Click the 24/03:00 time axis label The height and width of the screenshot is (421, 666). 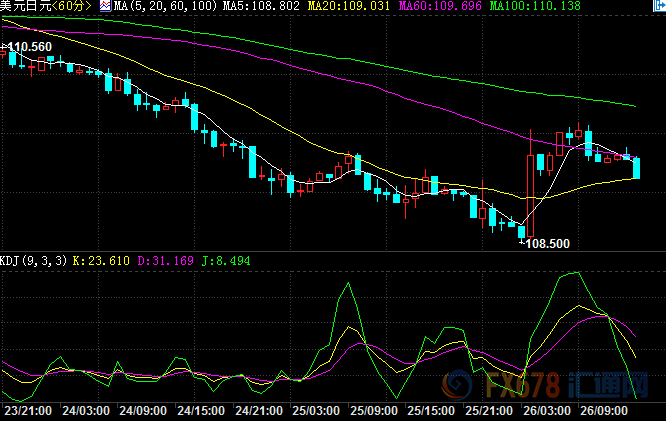click(x=86, y=411)
